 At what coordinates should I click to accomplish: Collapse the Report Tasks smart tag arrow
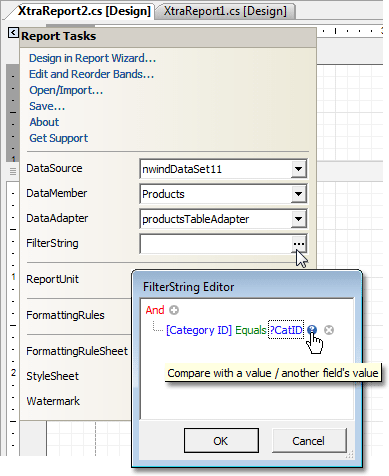coord(13,33)
